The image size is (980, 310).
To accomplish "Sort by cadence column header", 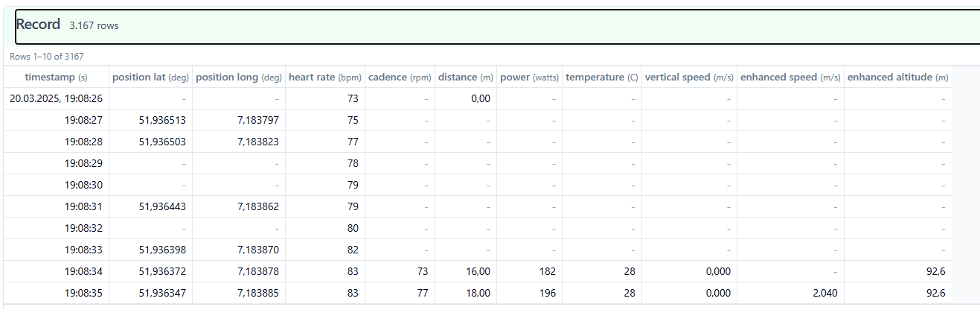I will coord(400,77).
